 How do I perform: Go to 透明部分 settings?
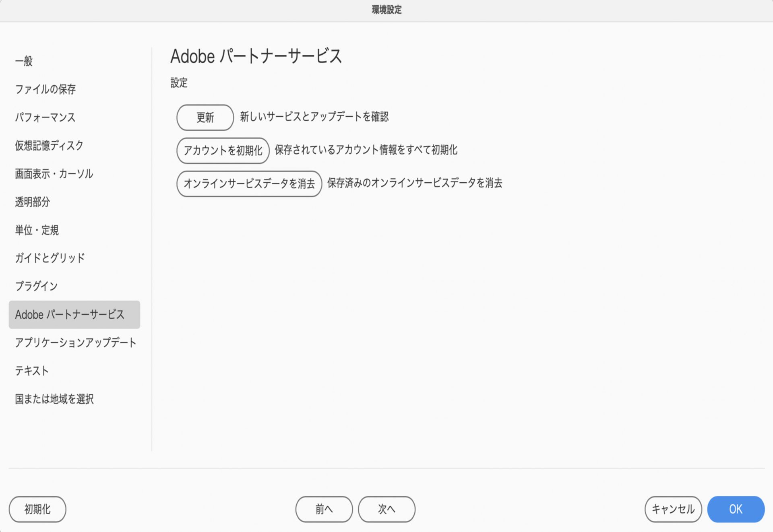pyautogui.click(x=33, y=202)
